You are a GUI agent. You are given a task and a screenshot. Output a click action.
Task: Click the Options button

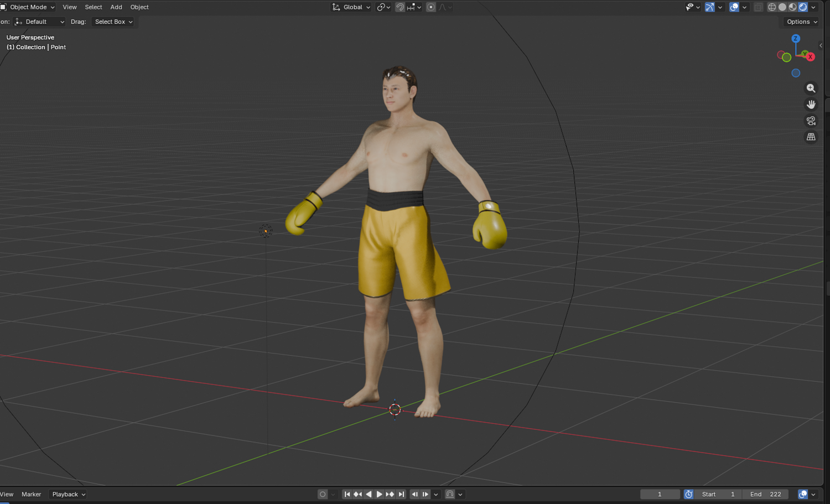(x=801, y=22)
